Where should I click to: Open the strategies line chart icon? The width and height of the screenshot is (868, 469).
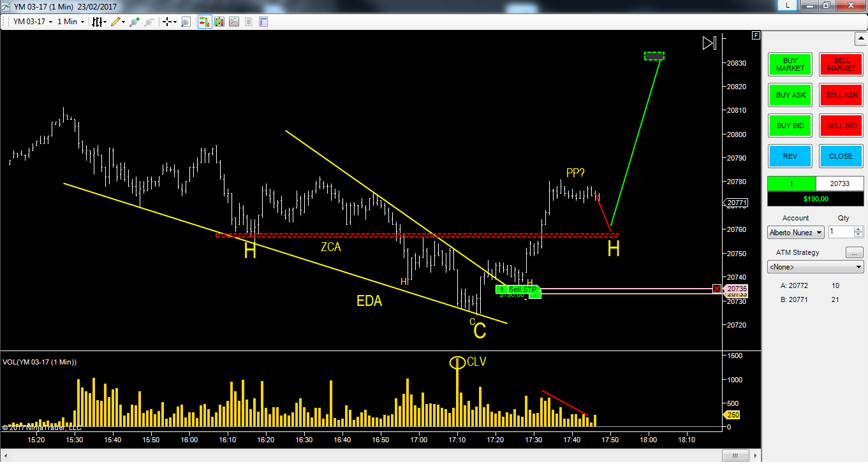(234, 22)
